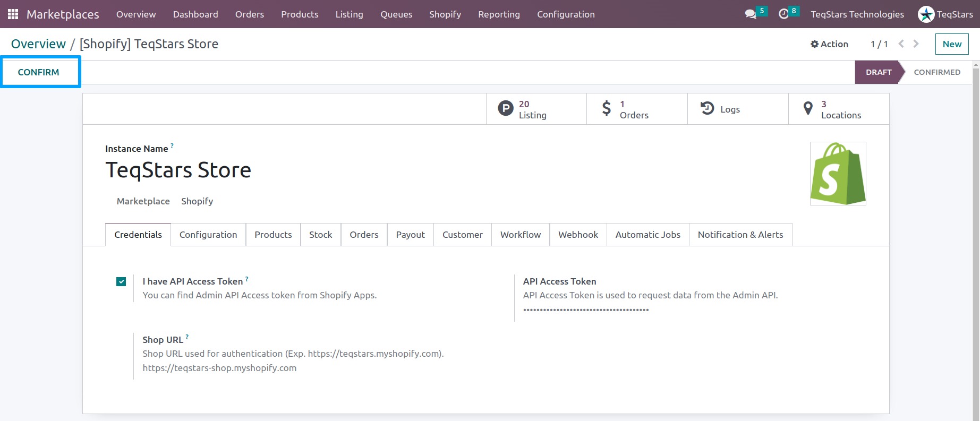The width and height of the screenshot is (980, 421).
Task: Show help tooltip beside Instance Name
Action: point(172,145)
